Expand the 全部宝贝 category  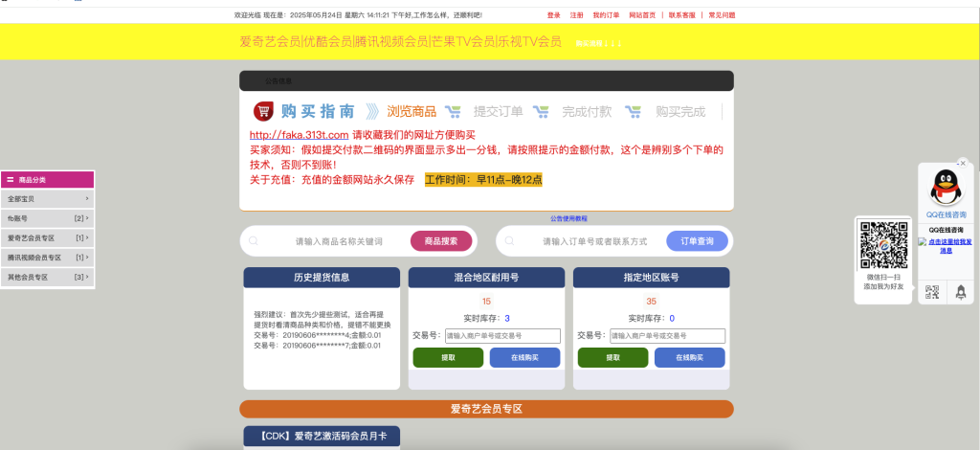(x=48, y=199)
